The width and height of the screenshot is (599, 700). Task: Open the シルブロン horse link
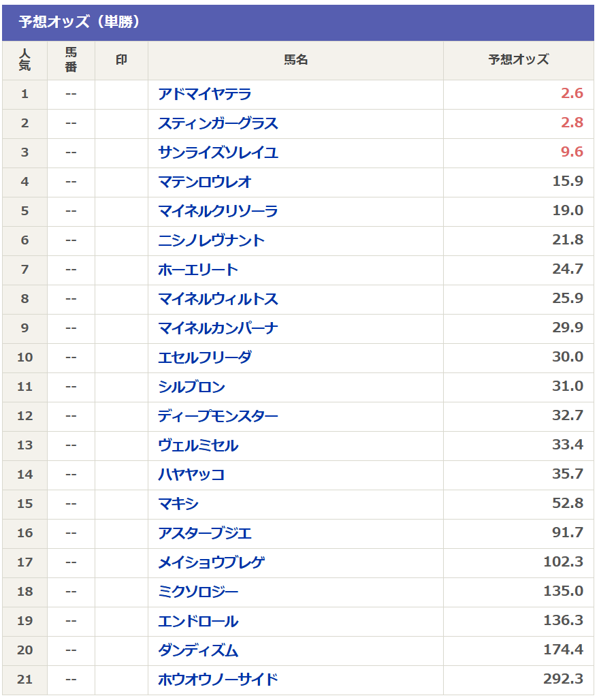click(191, 387)
